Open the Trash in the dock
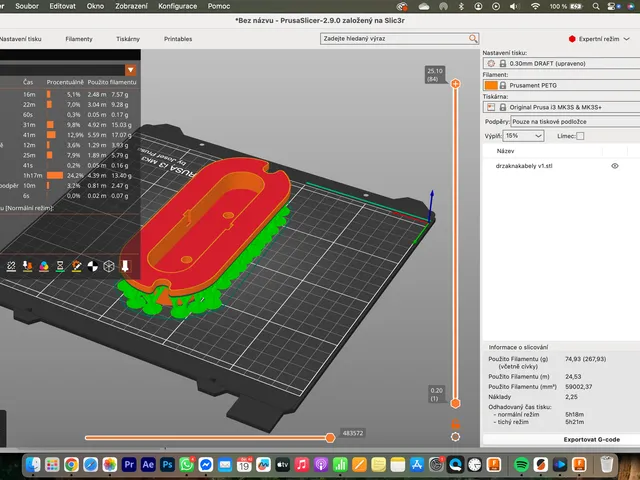 click(x=607, y=464)
